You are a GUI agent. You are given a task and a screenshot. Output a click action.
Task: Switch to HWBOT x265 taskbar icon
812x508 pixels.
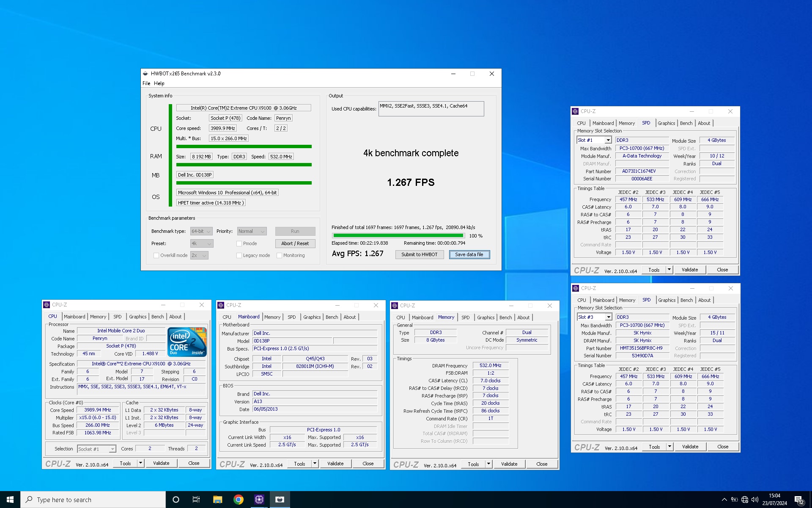[x=280, y=500]
